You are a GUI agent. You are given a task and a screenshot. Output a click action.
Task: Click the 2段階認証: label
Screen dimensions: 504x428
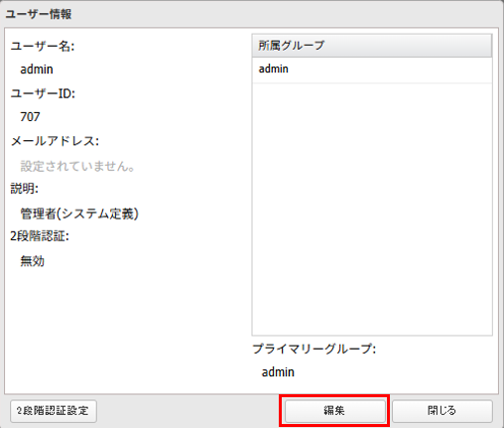(x=40, y=236)
